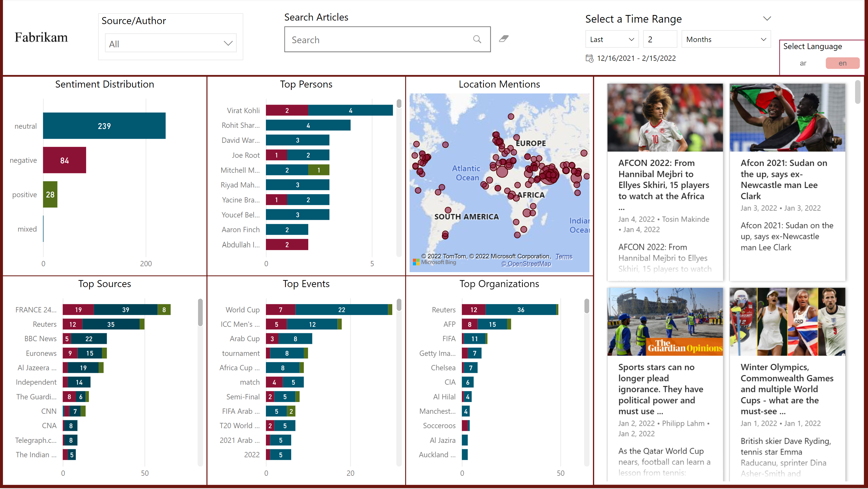Click the search magnifier icon
Image resolution: width=868 pixels, height=489 pixels.
tap(477, 39)
